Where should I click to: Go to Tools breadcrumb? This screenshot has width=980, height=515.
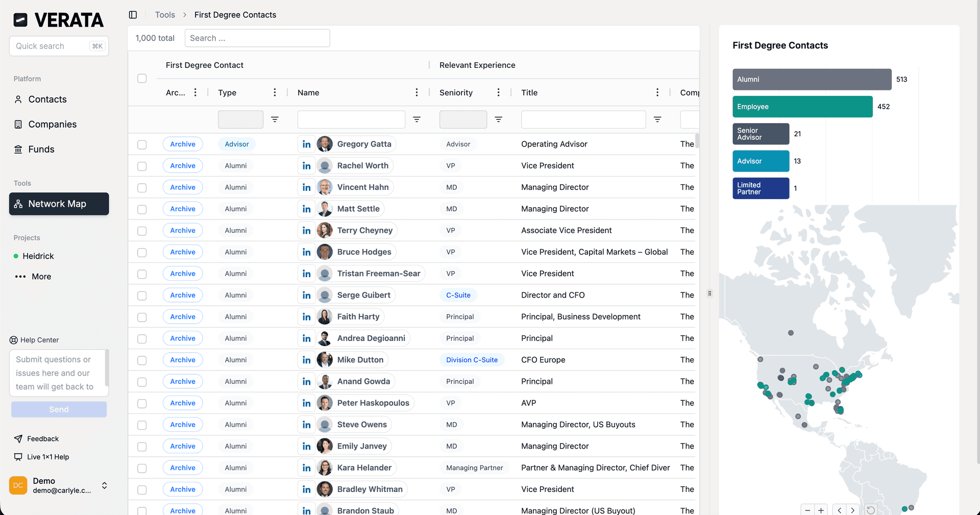(x=165, y=15)
